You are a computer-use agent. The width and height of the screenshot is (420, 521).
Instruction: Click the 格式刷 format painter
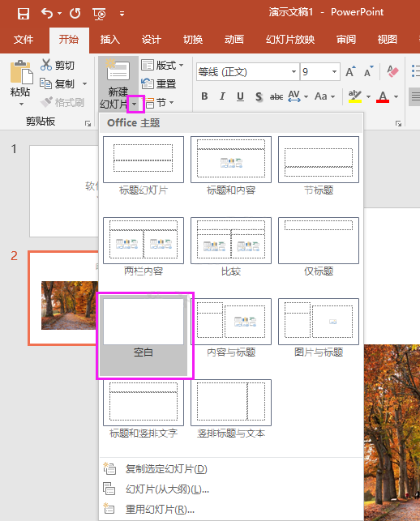tap(62, 102)
